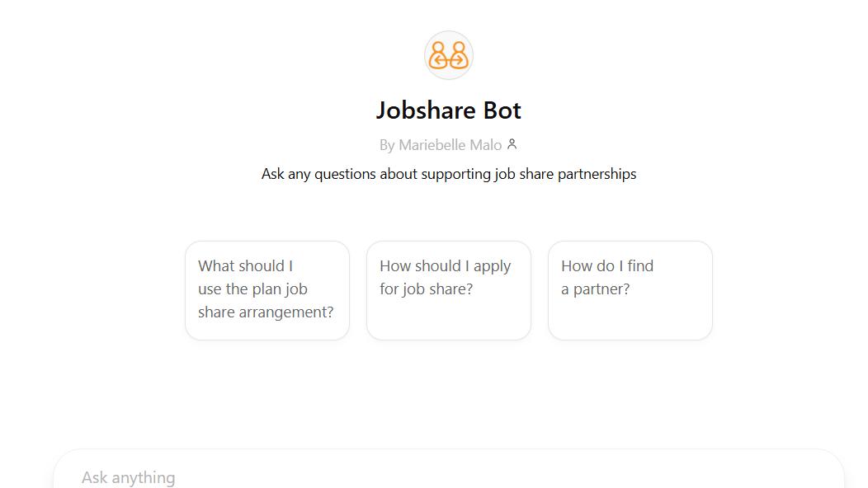Viewport: 868px width, 488px height.
Task: Choose the "How should I apply for job share?" prompt
Action: pyautogui.click(x=448, y=289)
